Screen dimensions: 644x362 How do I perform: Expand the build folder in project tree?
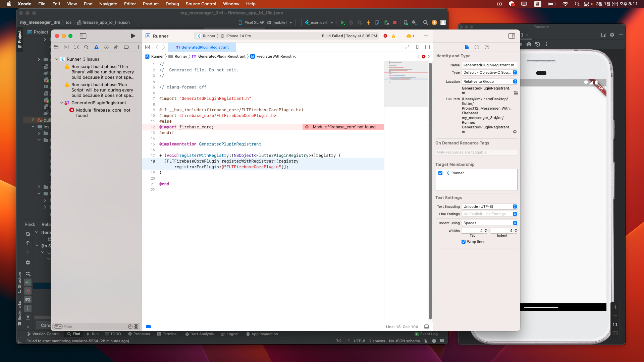click(33, 120)
